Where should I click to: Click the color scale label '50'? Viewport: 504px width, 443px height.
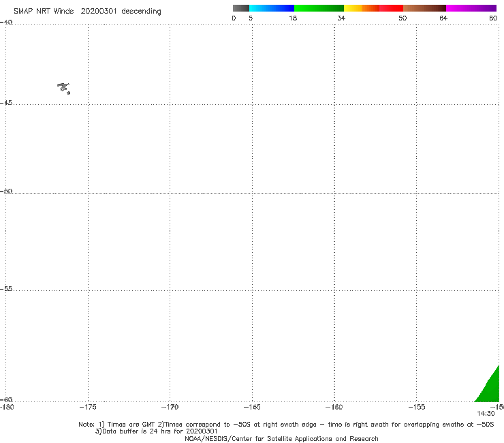[x=403, y=18]
